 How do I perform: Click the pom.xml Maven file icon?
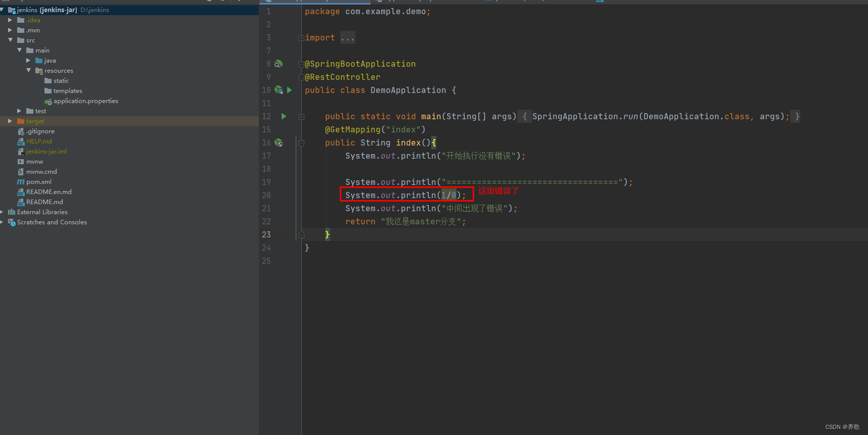[21, 182]
